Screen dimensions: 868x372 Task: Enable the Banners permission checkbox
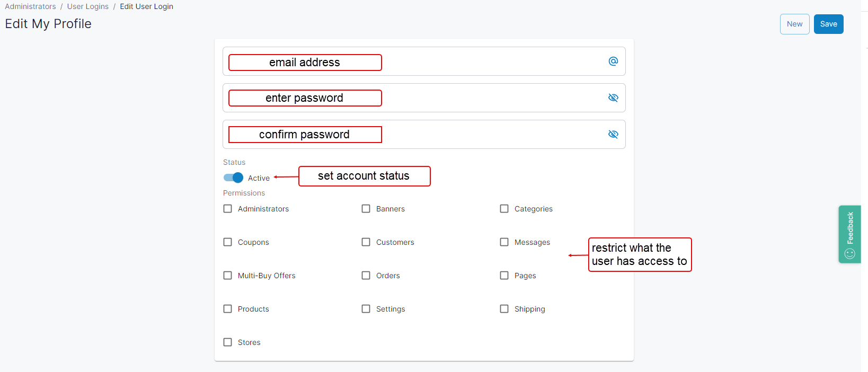pyautogui.click(x=366, y=209)
